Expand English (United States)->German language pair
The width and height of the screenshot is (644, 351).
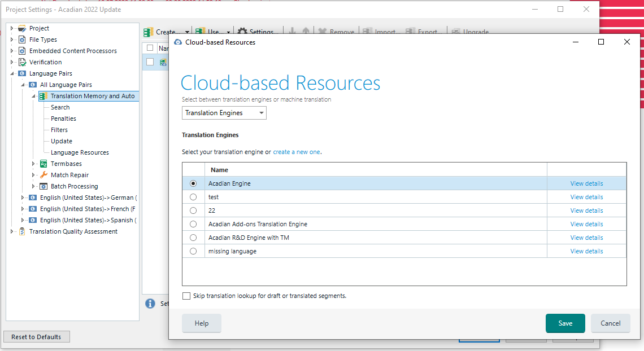tap(23, 198)
